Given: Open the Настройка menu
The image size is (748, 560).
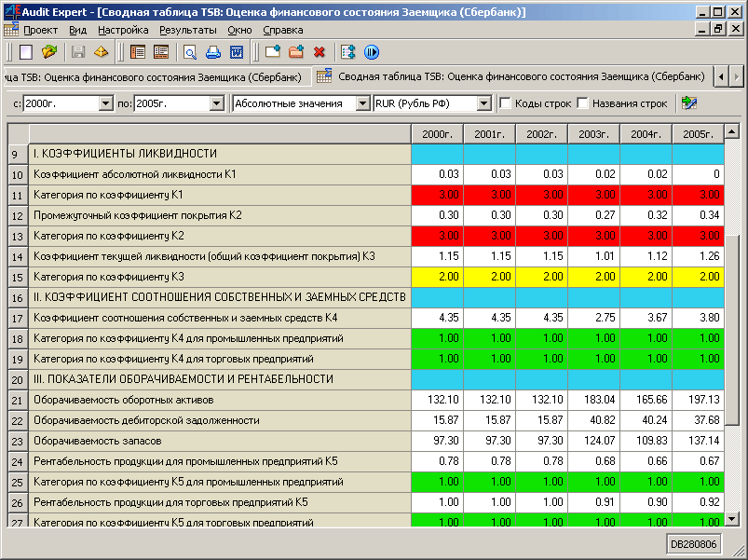Looking at the screenshot, I should [x=123, y=30].
